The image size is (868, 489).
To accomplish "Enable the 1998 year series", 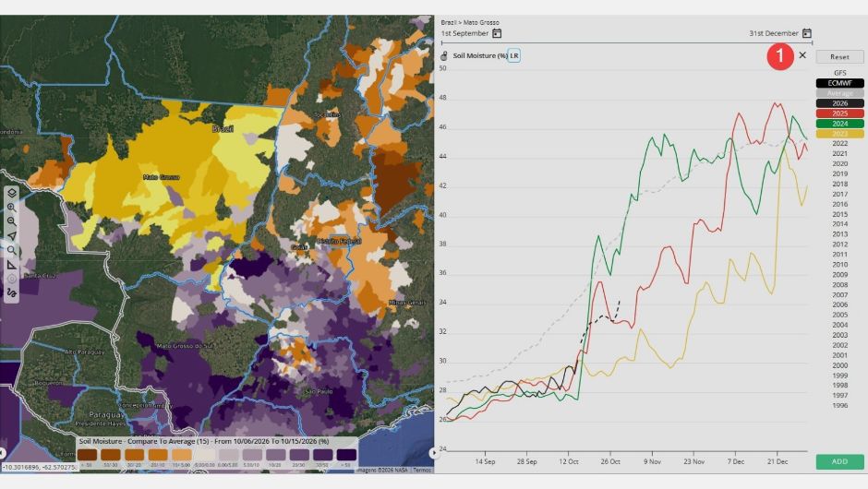I will click(839, 386).
